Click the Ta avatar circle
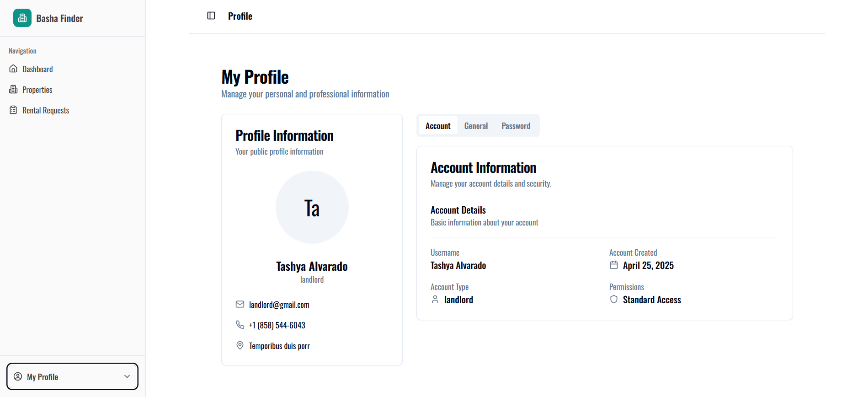The image size is (868, 397). tap(312, 208)
